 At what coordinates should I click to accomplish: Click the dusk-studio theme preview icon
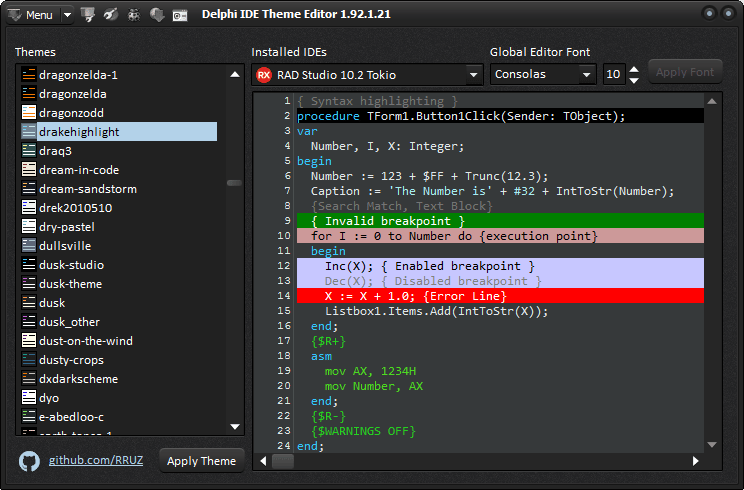(x=29, y=265)
